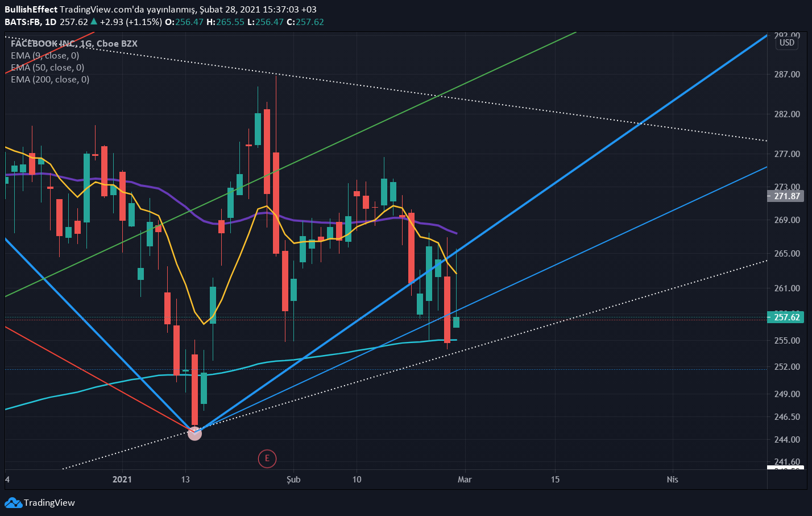
Task: Click the green up-arrow beside price change
Action: point(94,22)
